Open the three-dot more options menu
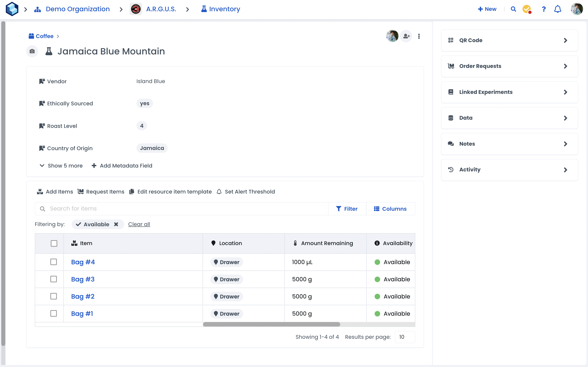 [419, 36]
